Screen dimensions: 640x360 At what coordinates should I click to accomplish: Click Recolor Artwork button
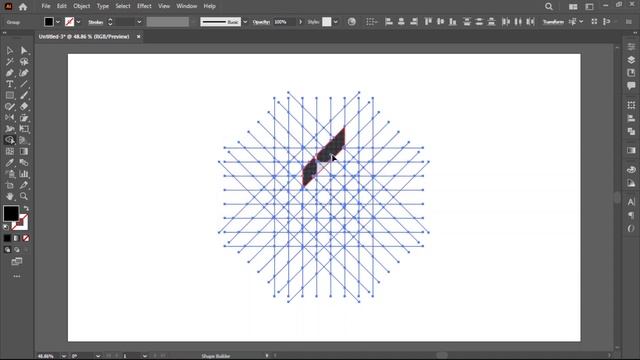click(x=351, y=22)
